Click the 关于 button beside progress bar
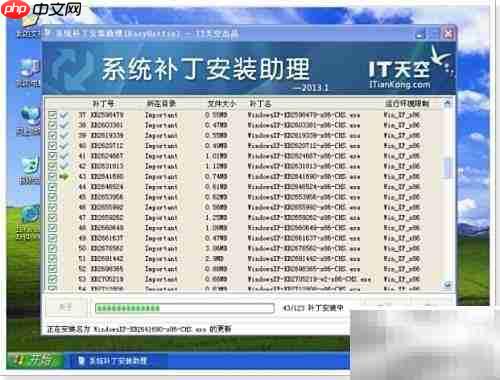Viewport: 500px width, 380px height. click(65, 307)
